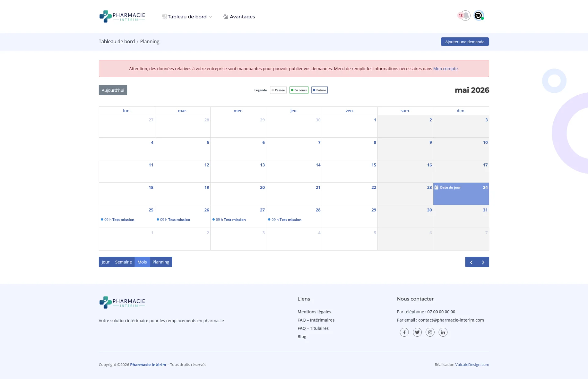Click Ajouter une demande button
Screen dimensions: 588x379
click(x=465, y=42)
